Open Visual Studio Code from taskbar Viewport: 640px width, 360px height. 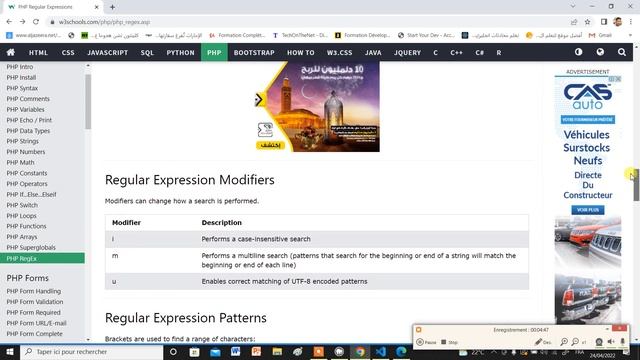click(380, 352)
